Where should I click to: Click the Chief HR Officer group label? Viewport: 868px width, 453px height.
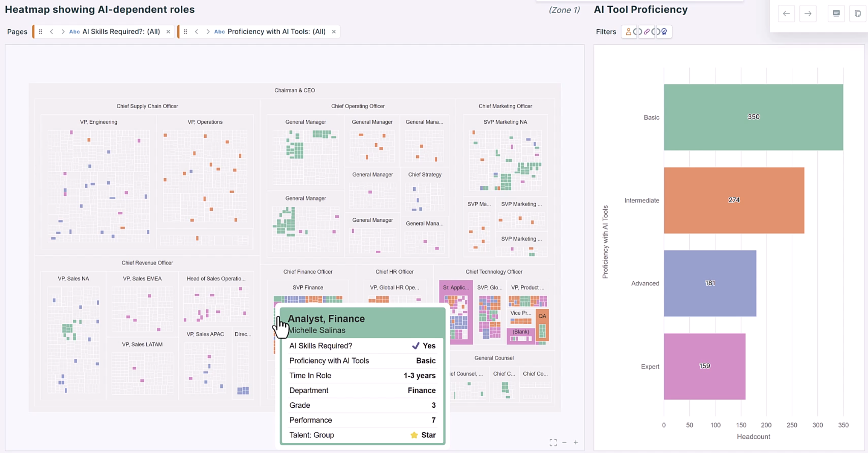point(394,272)
